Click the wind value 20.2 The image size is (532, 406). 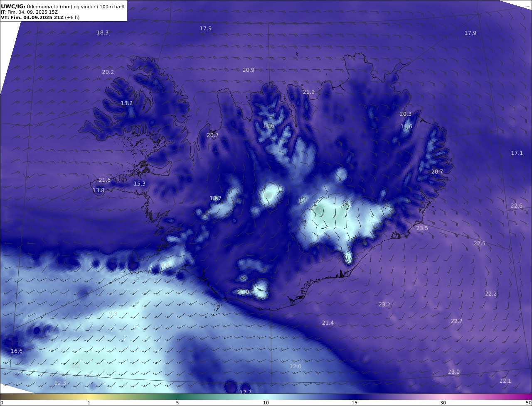tap(108, 72)
